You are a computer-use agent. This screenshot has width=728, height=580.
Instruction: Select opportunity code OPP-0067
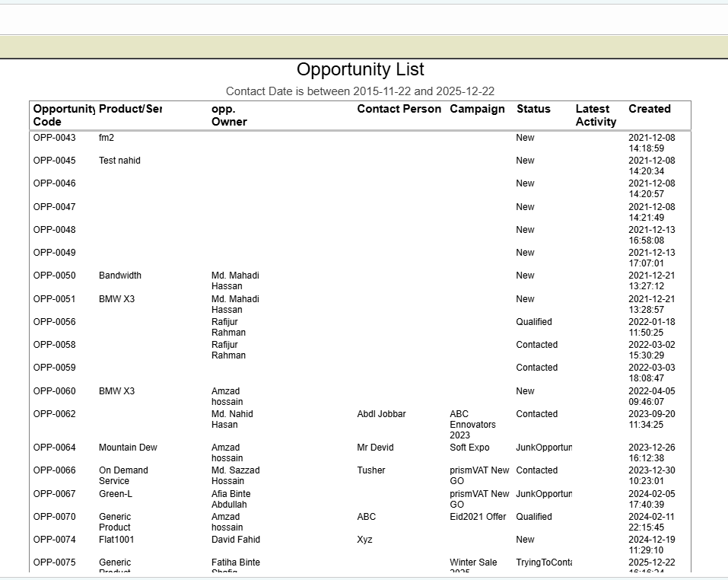(x=54, y=494)
